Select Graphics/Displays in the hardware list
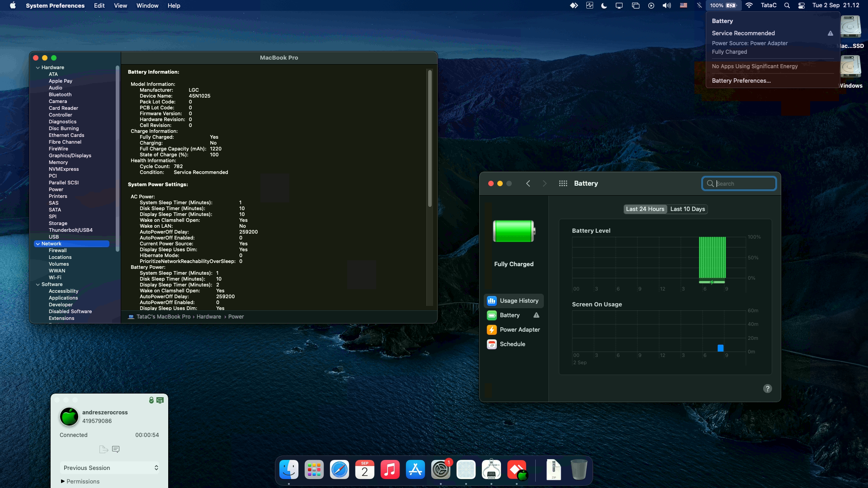Screen dimensions: 868x488 pyautogui.click(x=70, y=155)
